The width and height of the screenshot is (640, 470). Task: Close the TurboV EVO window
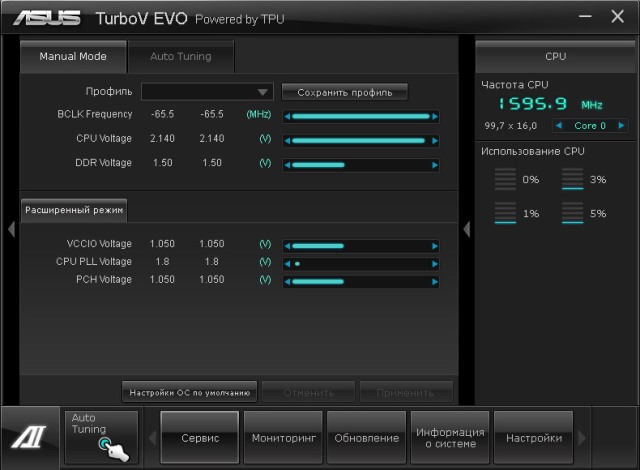click(618, 16)
